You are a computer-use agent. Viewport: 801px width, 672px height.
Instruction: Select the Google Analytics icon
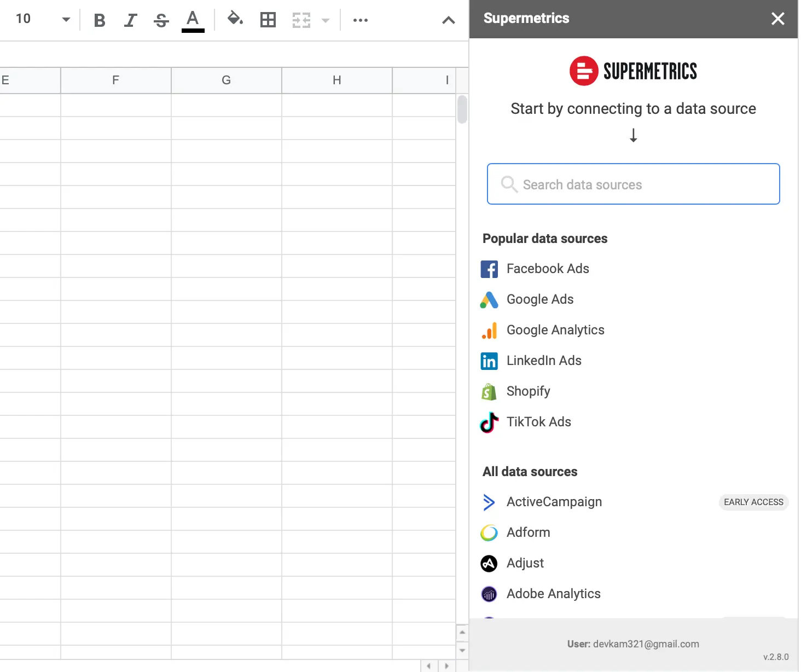tap(489, 330)
